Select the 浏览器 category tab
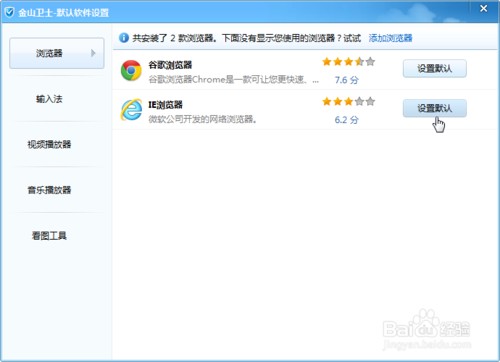 coord(57,53)
